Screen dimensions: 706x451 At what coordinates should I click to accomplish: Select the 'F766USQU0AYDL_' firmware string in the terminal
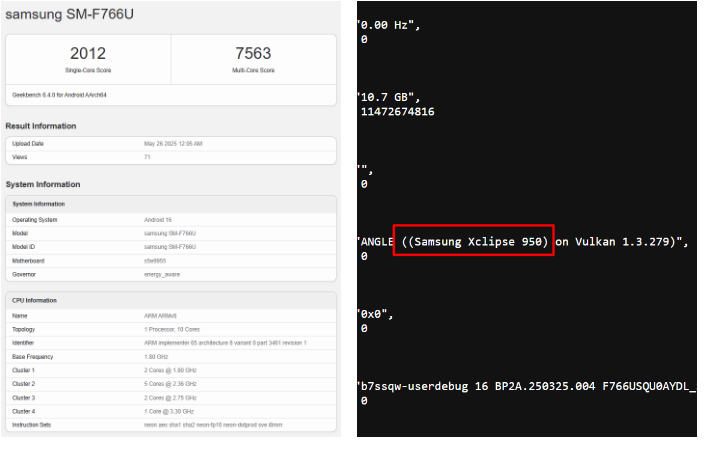pyautogui.click(x=650, y=386)
